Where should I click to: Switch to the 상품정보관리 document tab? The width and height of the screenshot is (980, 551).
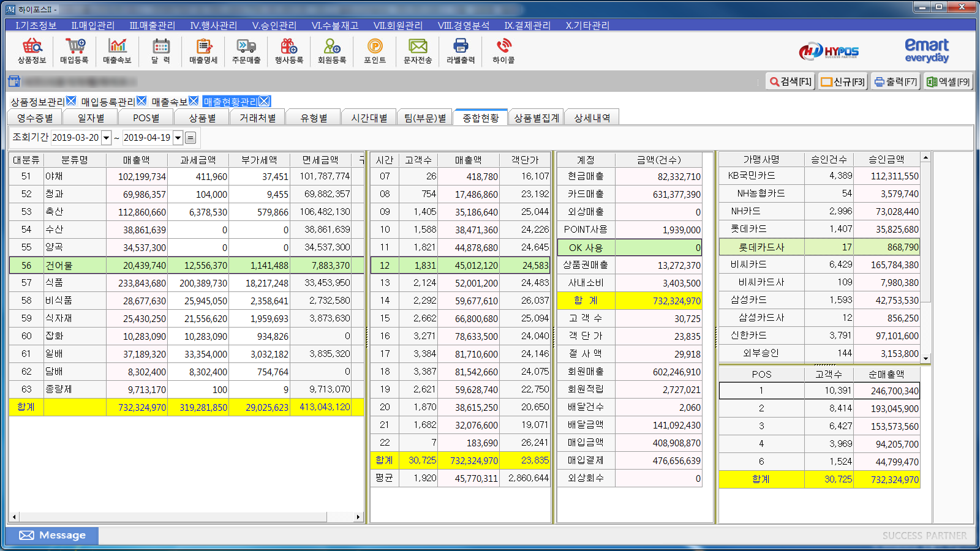tap(37, 102)
